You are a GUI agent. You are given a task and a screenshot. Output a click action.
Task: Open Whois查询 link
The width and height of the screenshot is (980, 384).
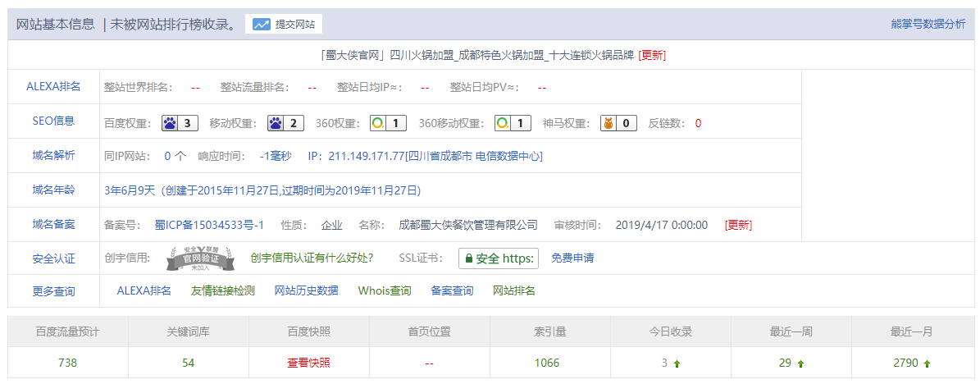[x=385, y=290]
